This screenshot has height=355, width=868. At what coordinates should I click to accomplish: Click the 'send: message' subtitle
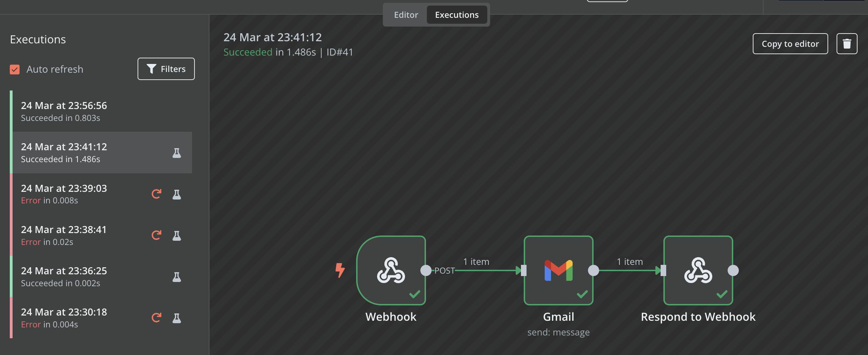pos(558,332)
